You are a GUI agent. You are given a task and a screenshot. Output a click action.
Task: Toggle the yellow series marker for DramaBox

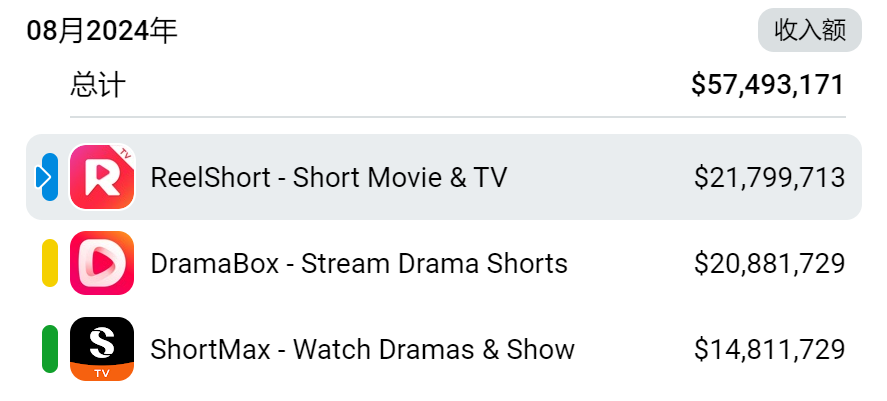coord(50,263)
